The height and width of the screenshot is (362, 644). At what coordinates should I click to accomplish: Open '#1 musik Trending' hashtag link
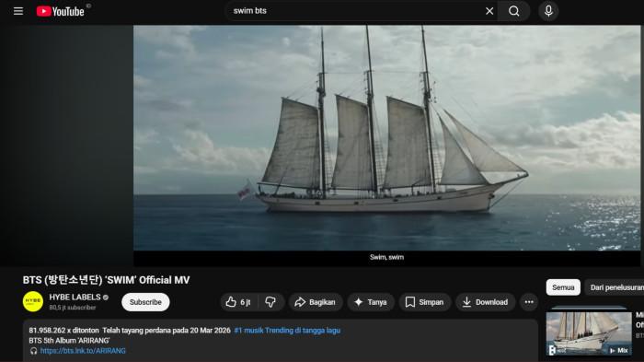[x=287, y=331]
